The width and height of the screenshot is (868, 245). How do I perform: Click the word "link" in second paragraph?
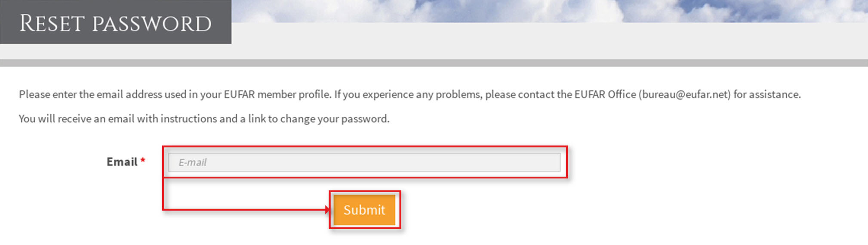pyautogui.click(x=257, y=119)
